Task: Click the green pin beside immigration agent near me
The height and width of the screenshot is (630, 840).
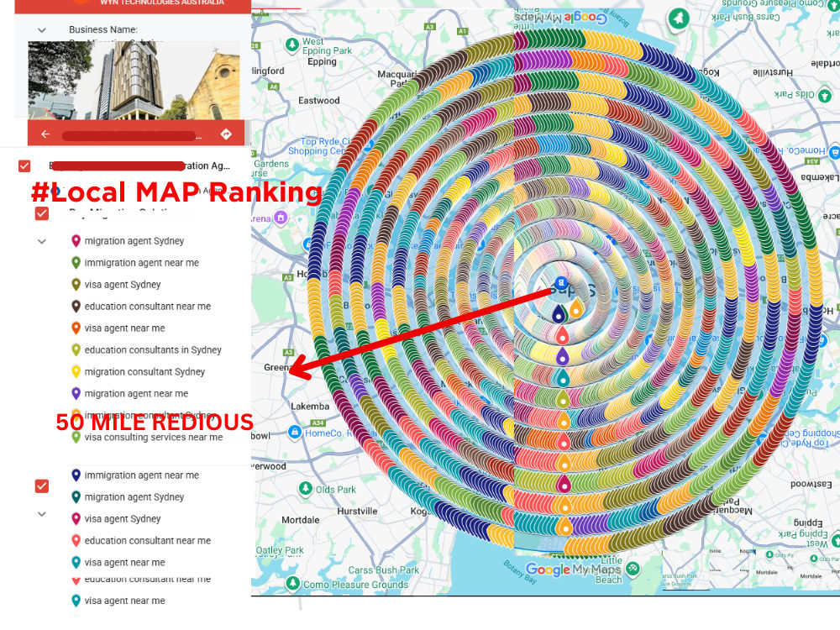Action: pyautogui.click(x=76, y=262)
